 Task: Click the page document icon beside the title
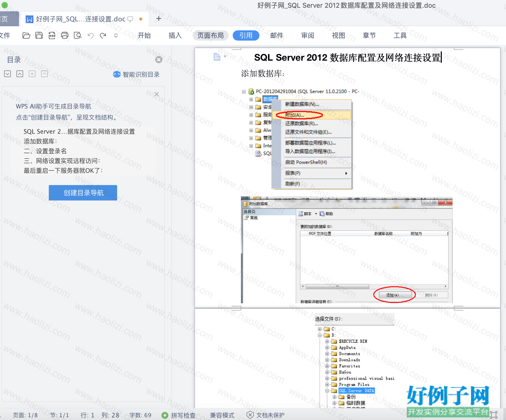pyautogui.click(x=217, y=57)
